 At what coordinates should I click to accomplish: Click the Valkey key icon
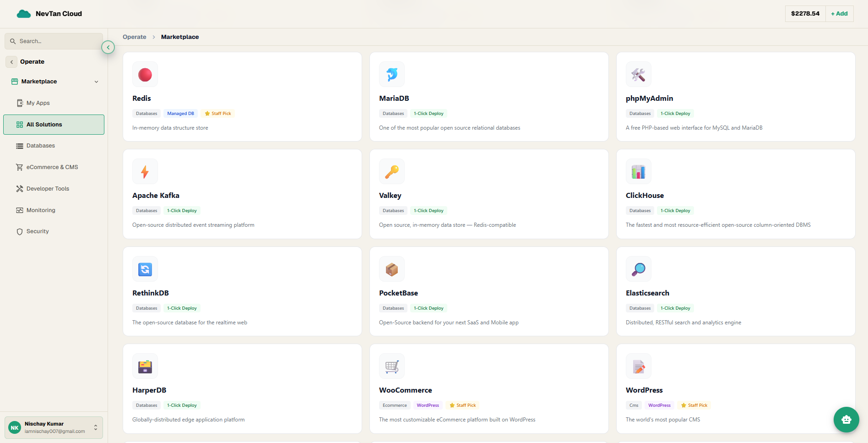click(x=392, y=171)
